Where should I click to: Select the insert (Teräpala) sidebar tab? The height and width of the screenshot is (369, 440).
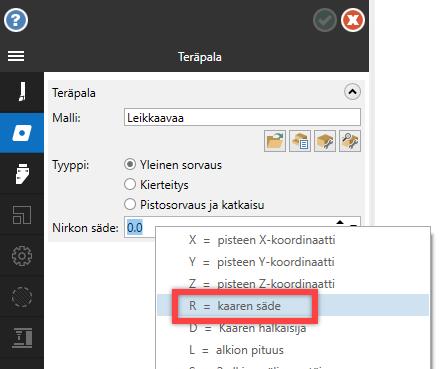click(22, 133)
